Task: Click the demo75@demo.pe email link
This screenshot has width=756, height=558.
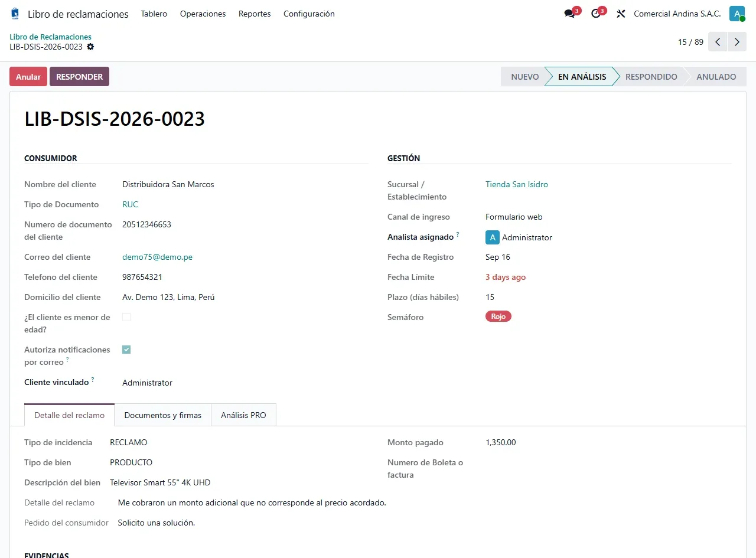Action: (x=157, y=257)
